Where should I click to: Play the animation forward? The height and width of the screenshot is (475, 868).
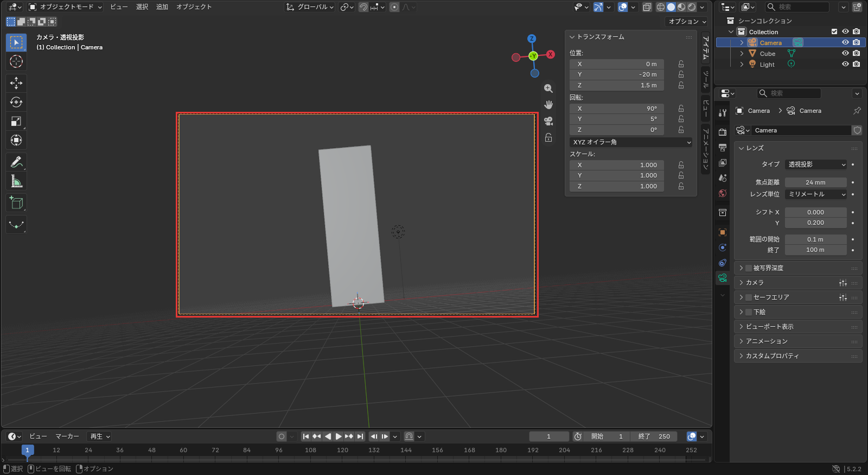pos(339,436)
